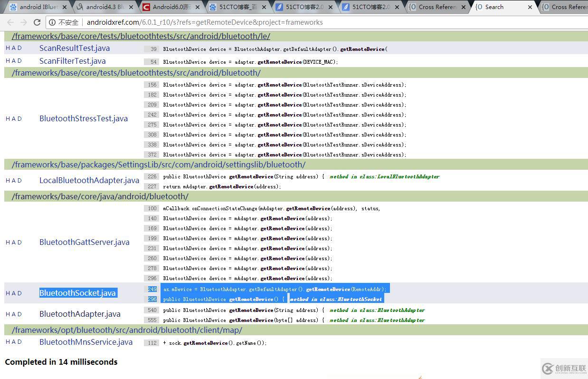Open LocalBluetoothAdapter.java
The width and height of the screenshot is (588, 379).
[89, 180]
